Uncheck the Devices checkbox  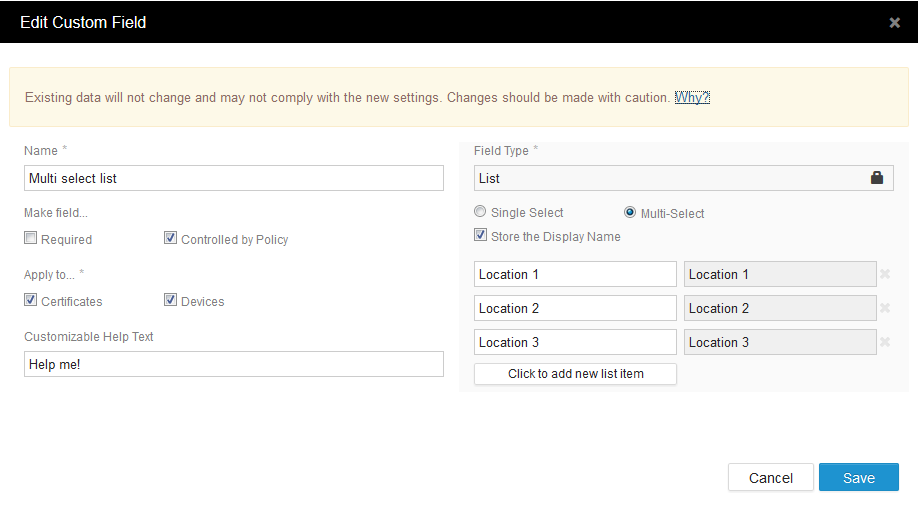pyautogui.click(x=171, y=300)
